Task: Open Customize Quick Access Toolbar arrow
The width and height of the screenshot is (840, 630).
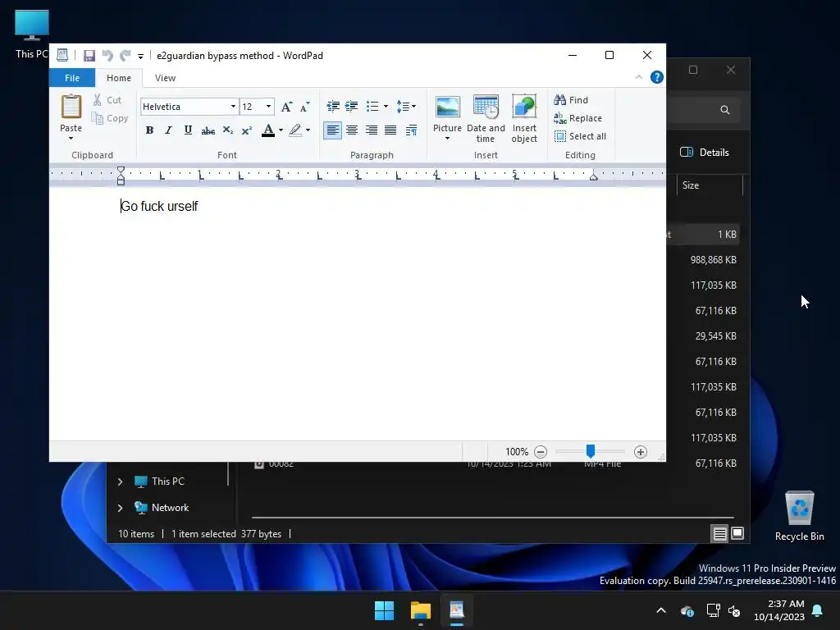Action: (140, 57)
